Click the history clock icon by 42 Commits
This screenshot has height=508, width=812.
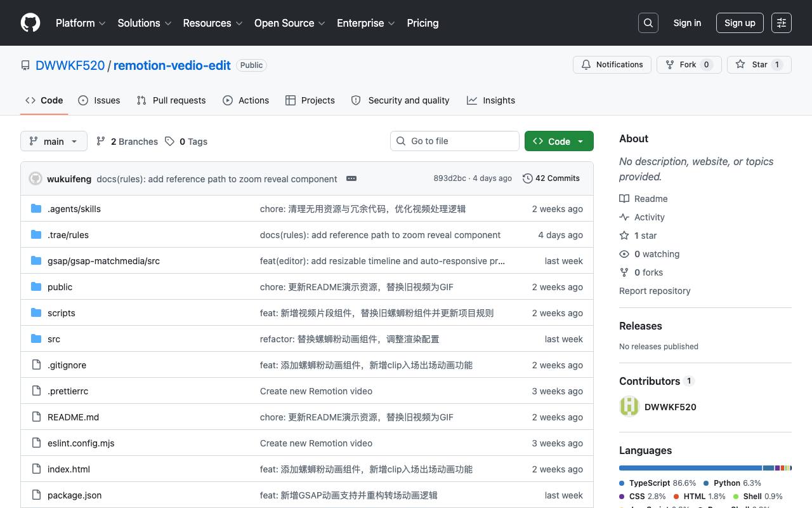point(527,178)
